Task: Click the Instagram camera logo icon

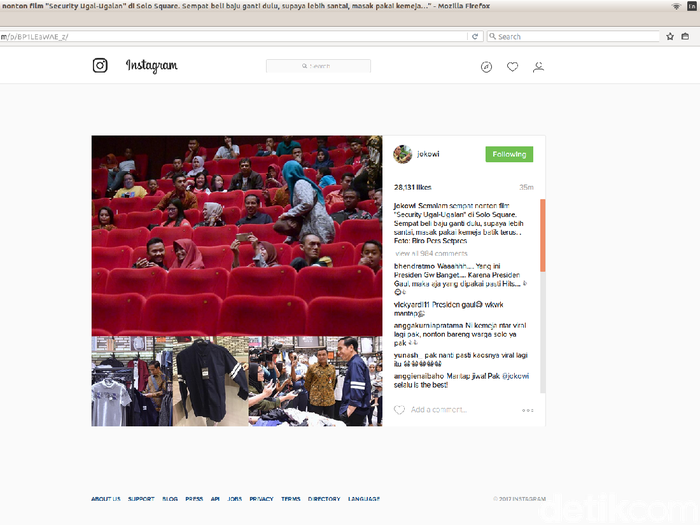Action: (100, 66)
